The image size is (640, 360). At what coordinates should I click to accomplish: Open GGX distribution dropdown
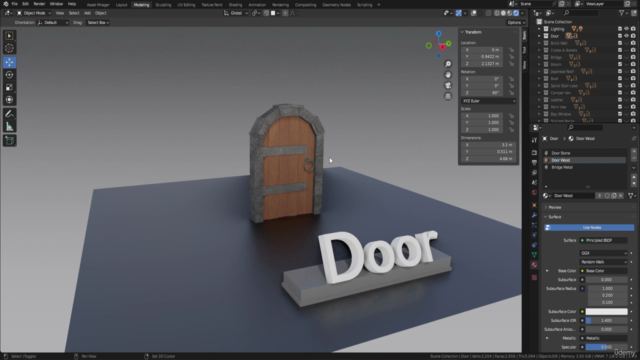pos(603,253)
